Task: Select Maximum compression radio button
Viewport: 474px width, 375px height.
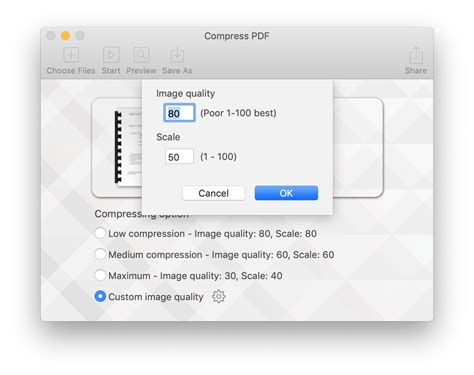Action: pos(100,275)
